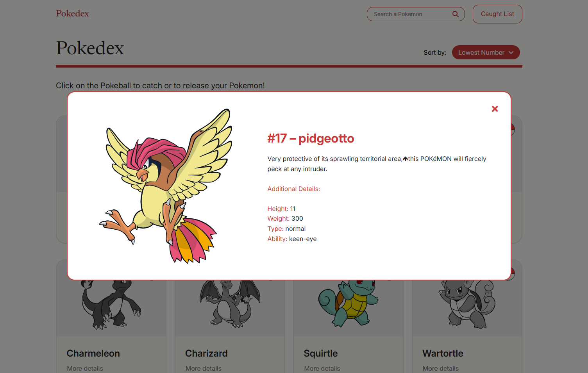The height and width of the screenshot is (373, 588).
Task: Open the Caught List page
Action: (497, 14)
